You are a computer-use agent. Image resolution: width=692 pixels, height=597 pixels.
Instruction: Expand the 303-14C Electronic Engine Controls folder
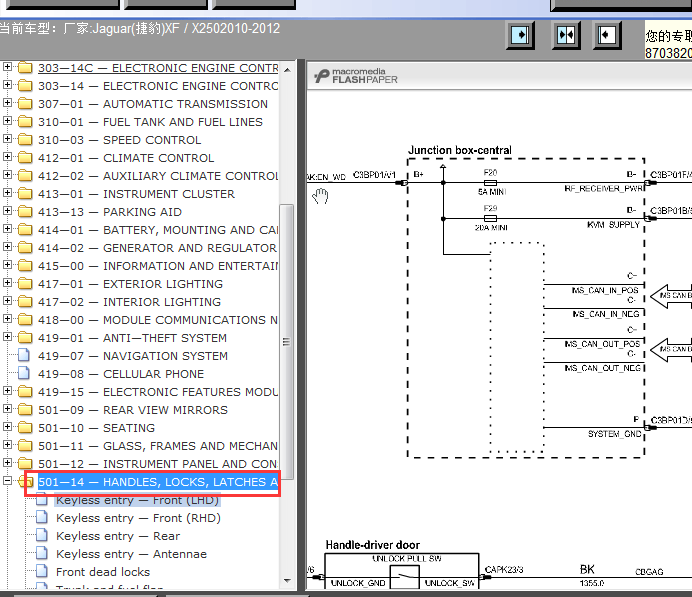tap(7, 67)
